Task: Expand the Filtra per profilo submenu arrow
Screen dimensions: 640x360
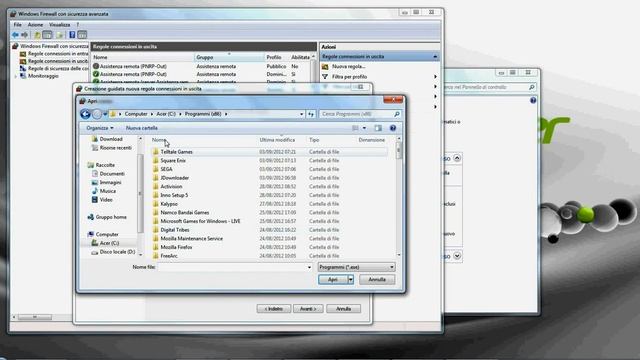Action: [x=435, y=77]
